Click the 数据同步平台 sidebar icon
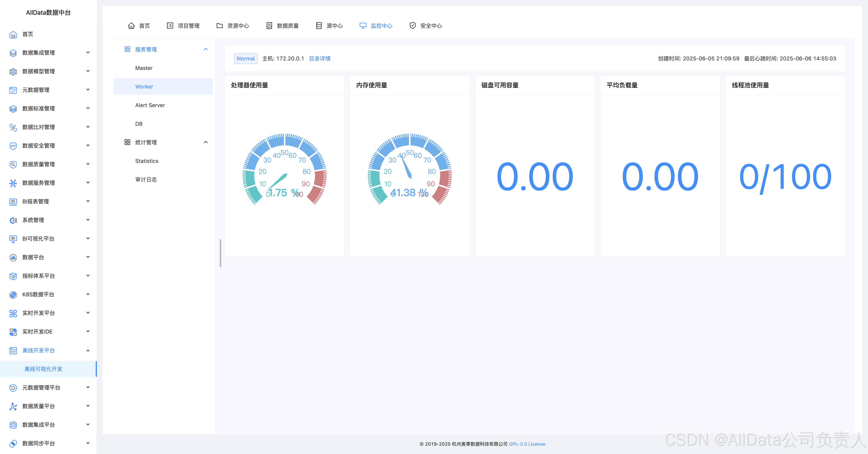This screenshot has height=454, width=868. tap(13, 444)
